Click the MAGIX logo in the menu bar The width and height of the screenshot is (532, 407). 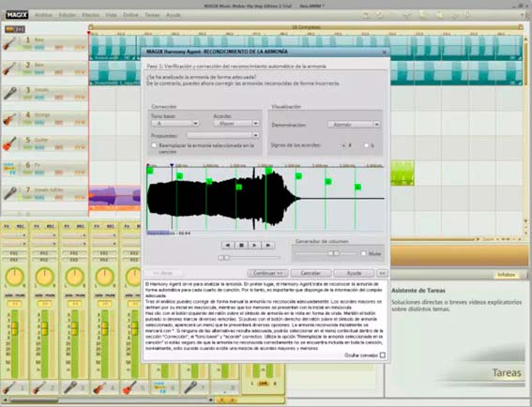17,15
